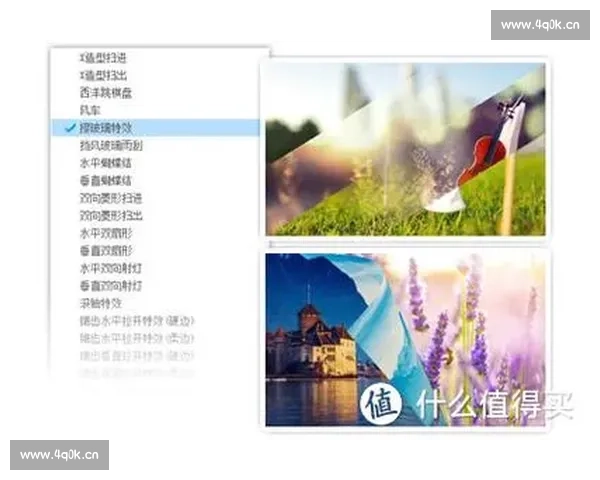This screenshot has width=600, height=480.
Task: Select 水平双向射灯 from the list
Action: tap(111, 269)
